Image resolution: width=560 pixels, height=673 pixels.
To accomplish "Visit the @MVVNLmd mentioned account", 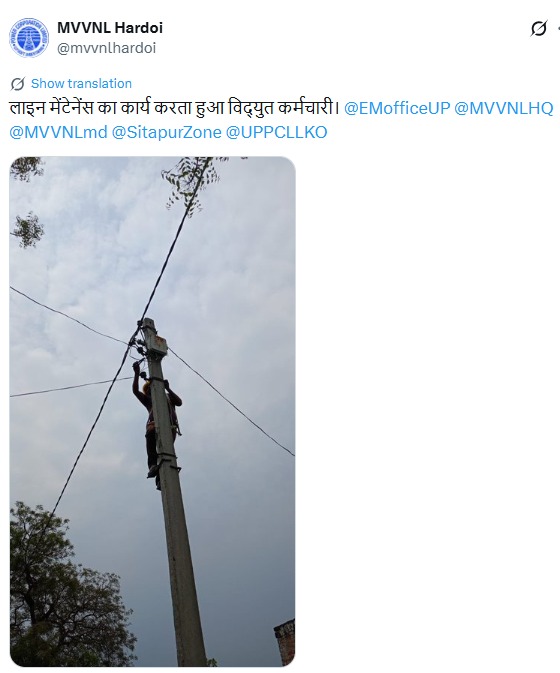I will pyautogui.click(x=58, y=132).
